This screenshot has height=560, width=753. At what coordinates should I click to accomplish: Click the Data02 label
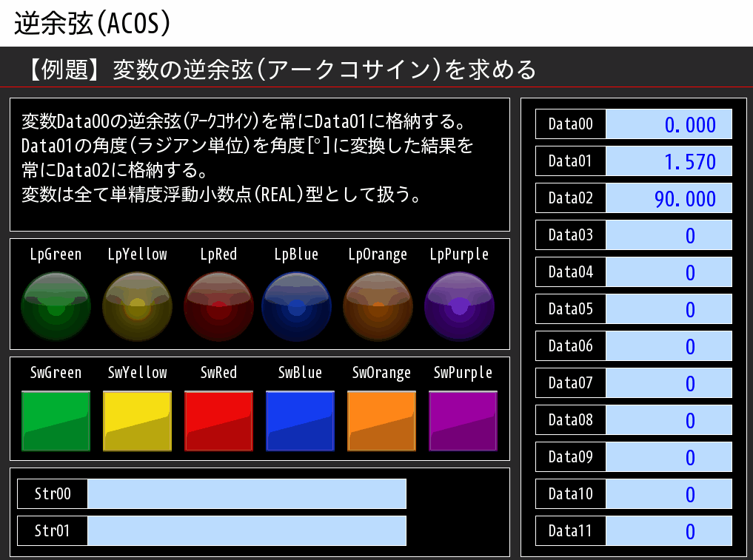tap(571, 198)
